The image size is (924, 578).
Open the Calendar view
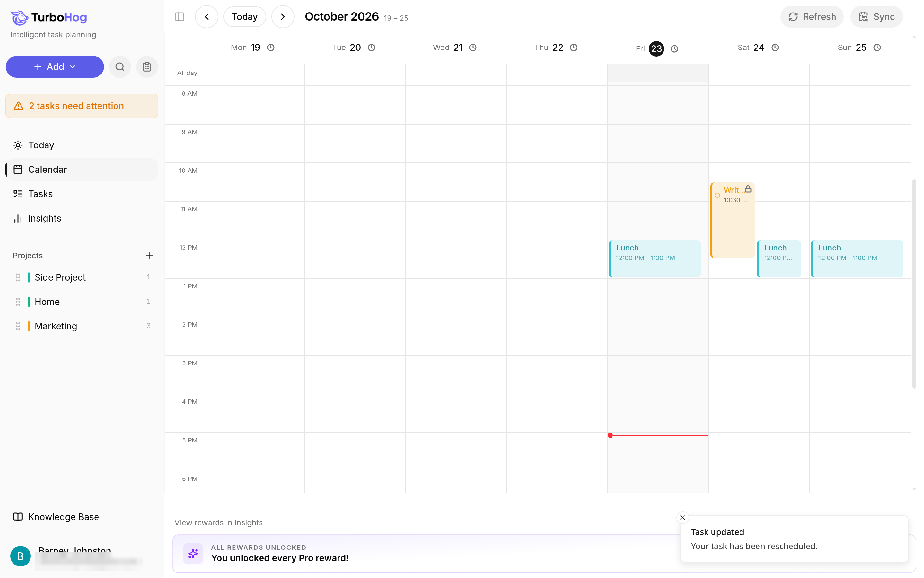pyautogui.click(x=82, y=170)
